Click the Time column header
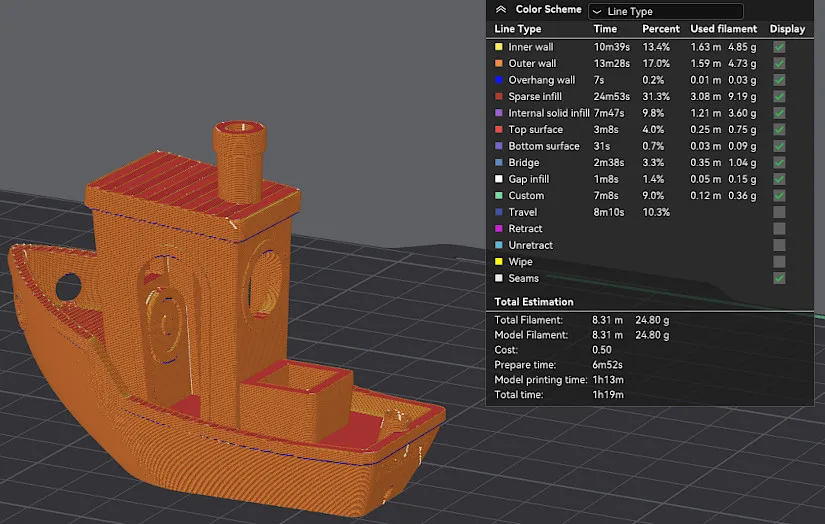This screenshot has height=524, width=825. click(x=605, y=28)
